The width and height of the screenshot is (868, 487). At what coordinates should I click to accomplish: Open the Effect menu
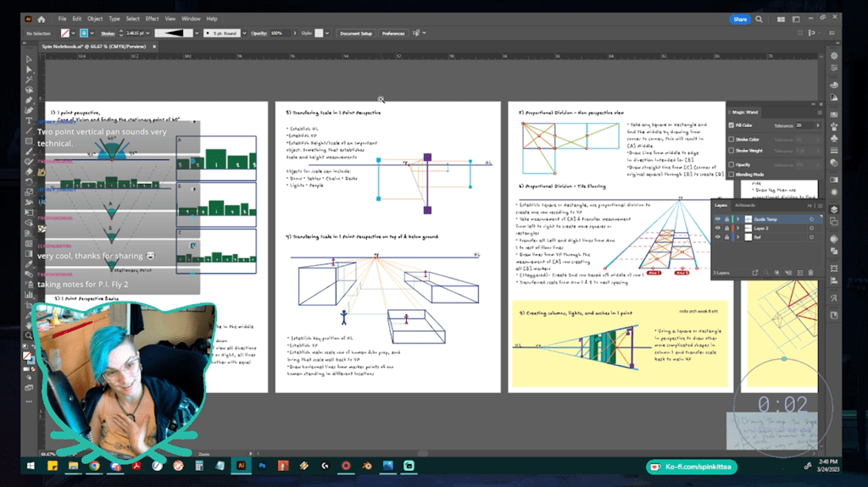pos(153,19)
